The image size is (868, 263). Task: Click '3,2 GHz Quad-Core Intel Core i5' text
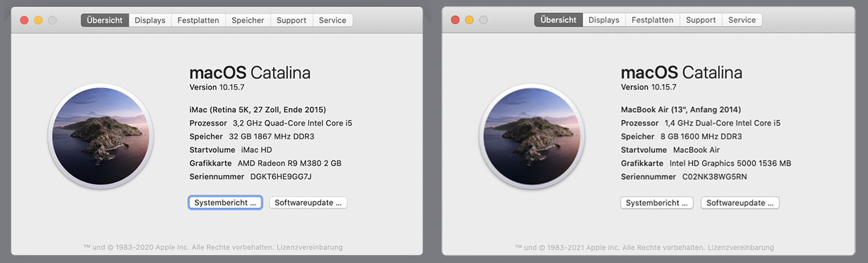292,123
